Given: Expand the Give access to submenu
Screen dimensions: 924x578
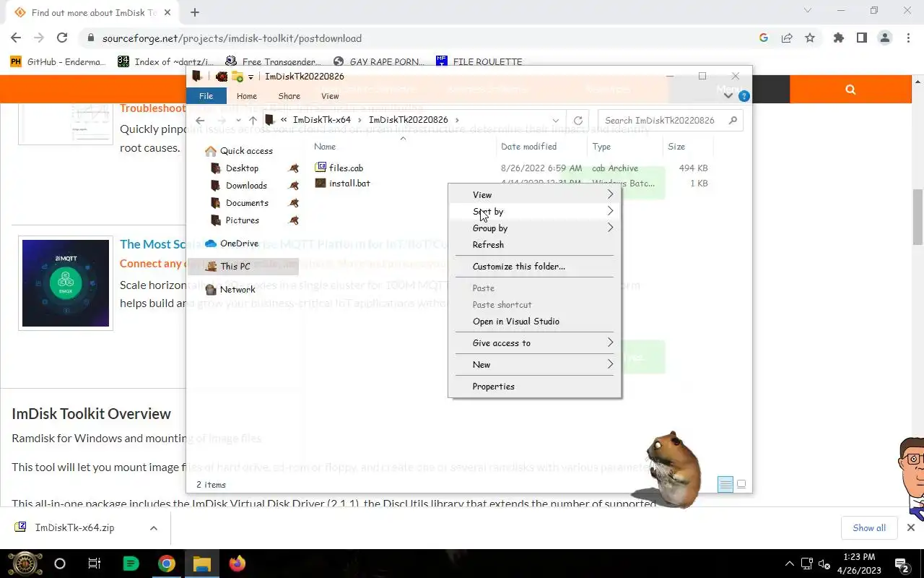Looking at the screenshot, I should pyautogui.click(x=535, y=342).
